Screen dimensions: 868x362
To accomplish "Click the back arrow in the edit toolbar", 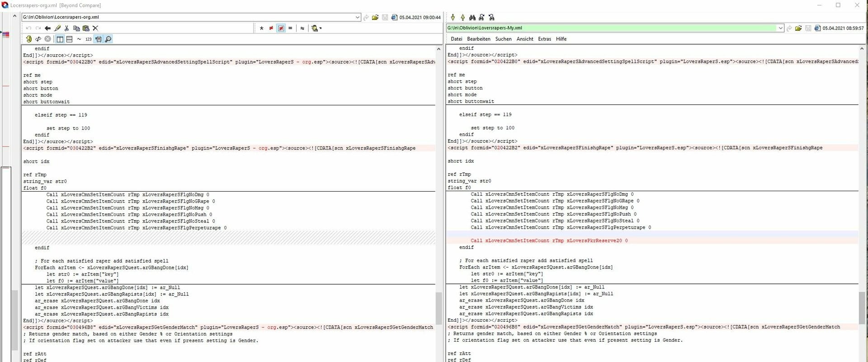I will [47, 28].
